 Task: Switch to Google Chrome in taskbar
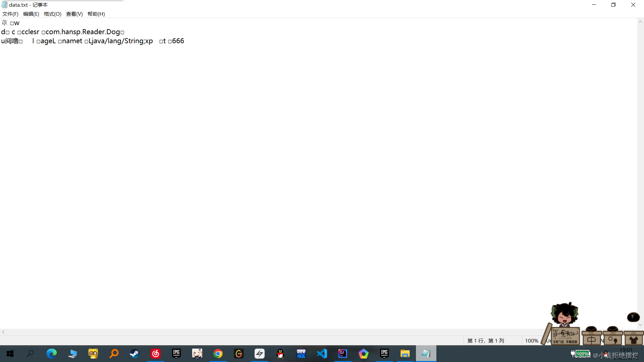pyautogui.click(x=218, y=354)
